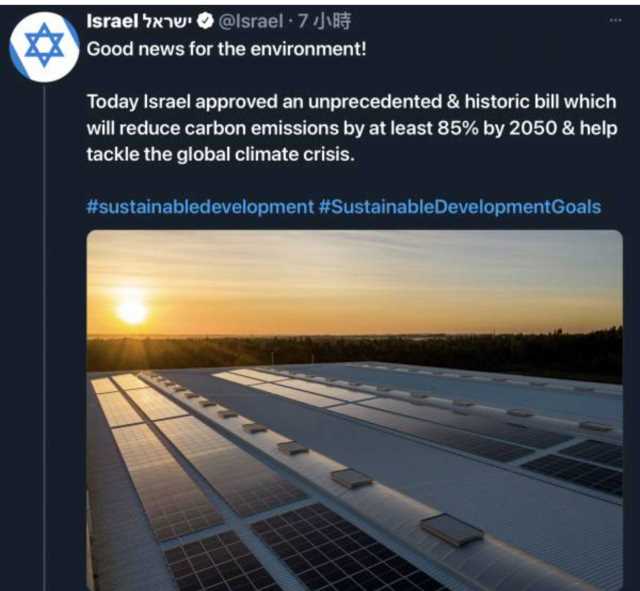Click "tackle the global climate crisis" text

[221, 156]
